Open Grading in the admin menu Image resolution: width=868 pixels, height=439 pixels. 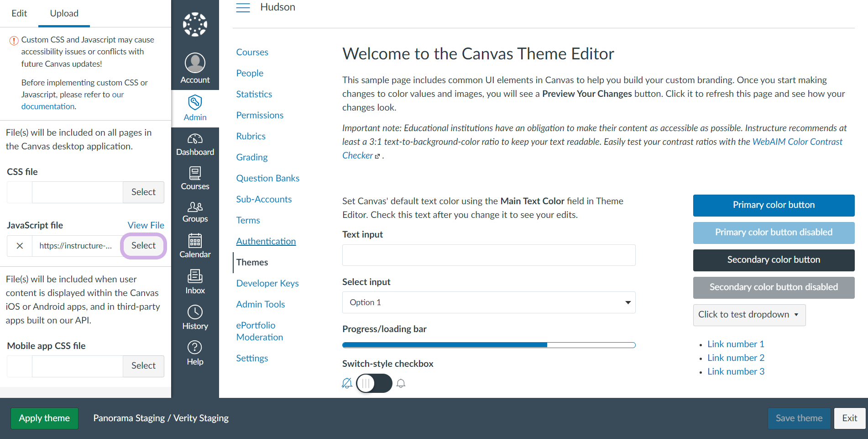point(251,157)
